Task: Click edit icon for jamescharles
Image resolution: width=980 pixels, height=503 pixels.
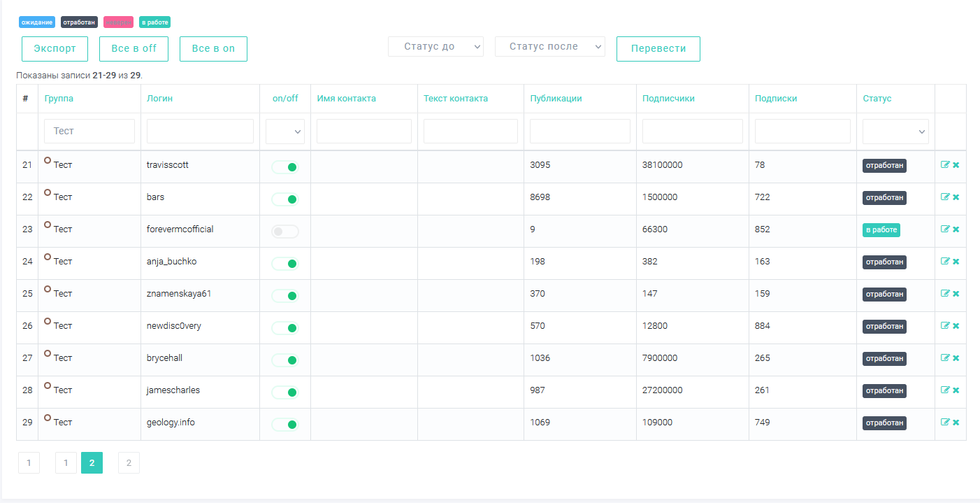Action: click(x=945, y=390)
